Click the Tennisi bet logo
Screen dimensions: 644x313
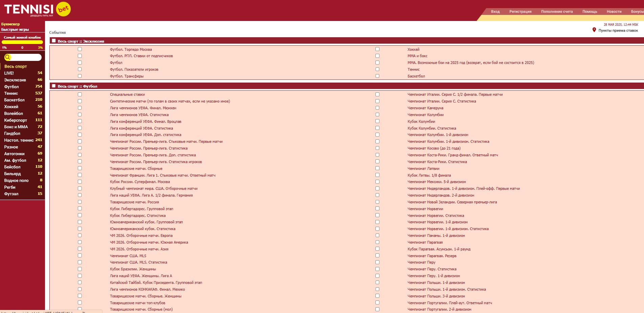(37, 9)
